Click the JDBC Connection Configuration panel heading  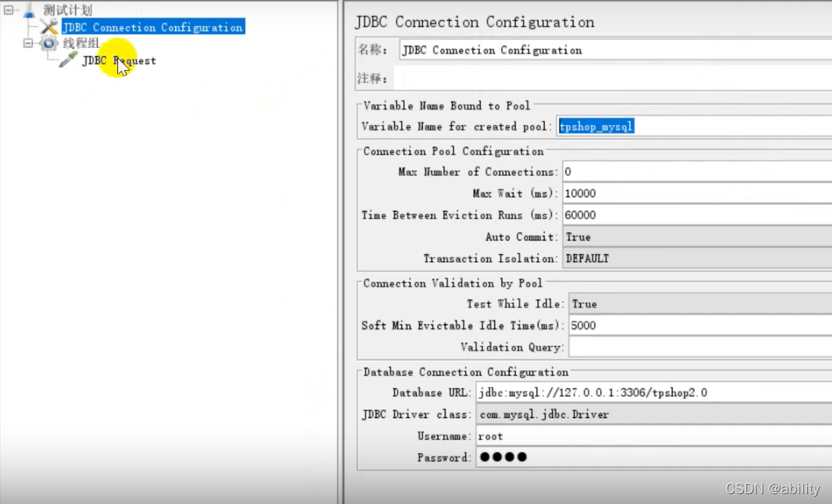(475, 22)
